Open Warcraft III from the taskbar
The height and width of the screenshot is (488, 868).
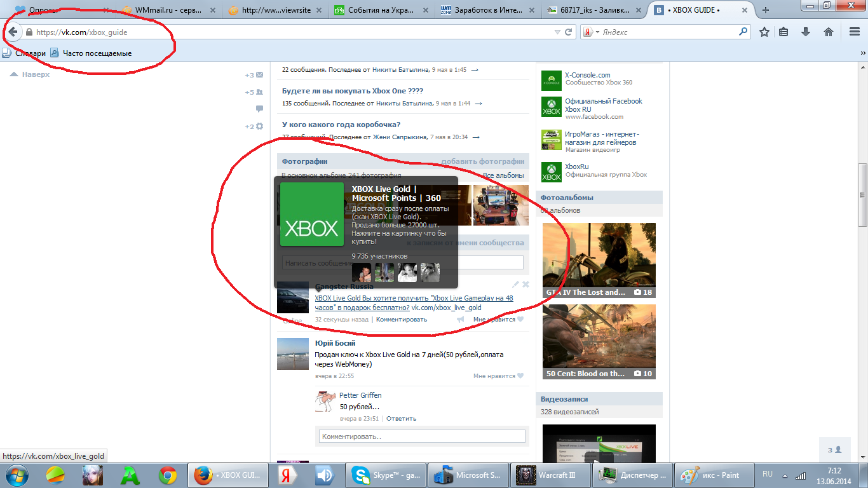[550, 475]
